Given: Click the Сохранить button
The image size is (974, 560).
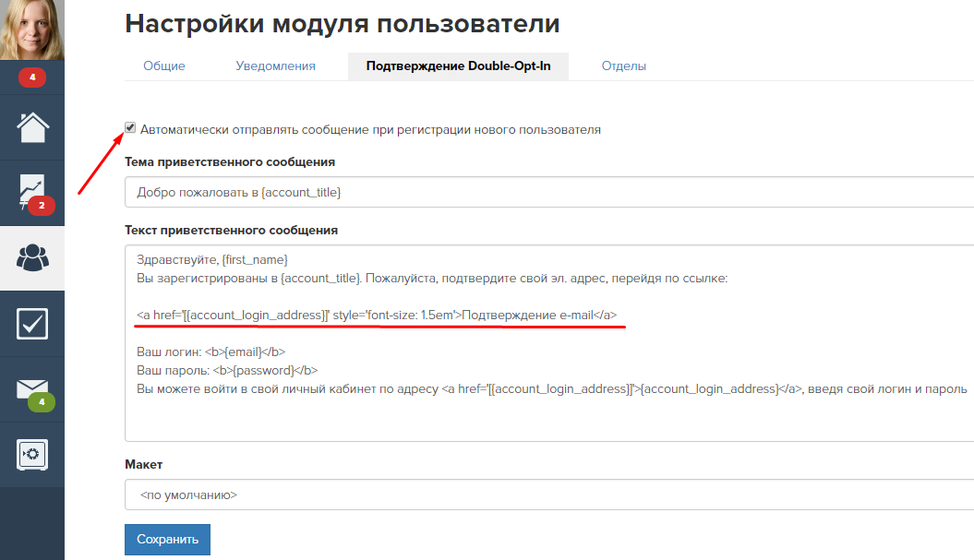Looking at the screenshot, I should click(167, 539).
